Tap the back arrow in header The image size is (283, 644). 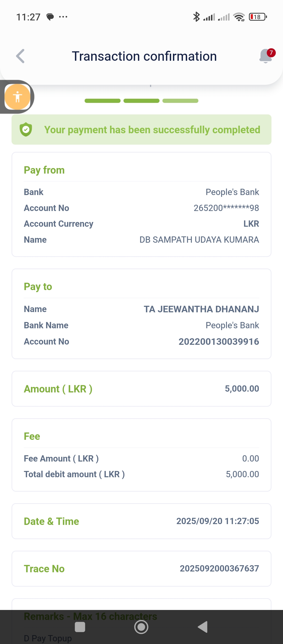[x=20, y=56]
